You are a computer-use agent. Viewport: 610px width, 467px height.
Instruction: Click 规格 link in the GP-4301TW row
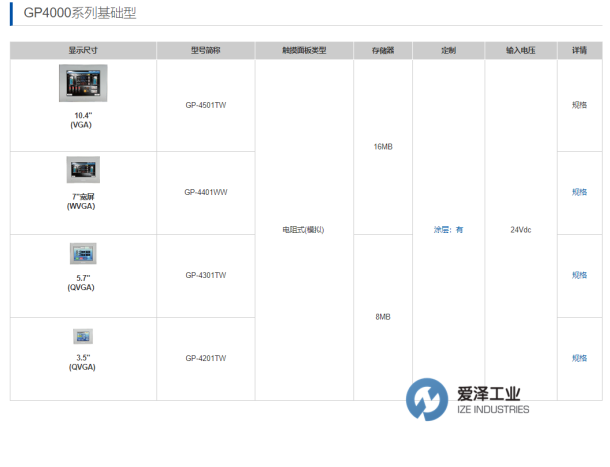point(579,275)
